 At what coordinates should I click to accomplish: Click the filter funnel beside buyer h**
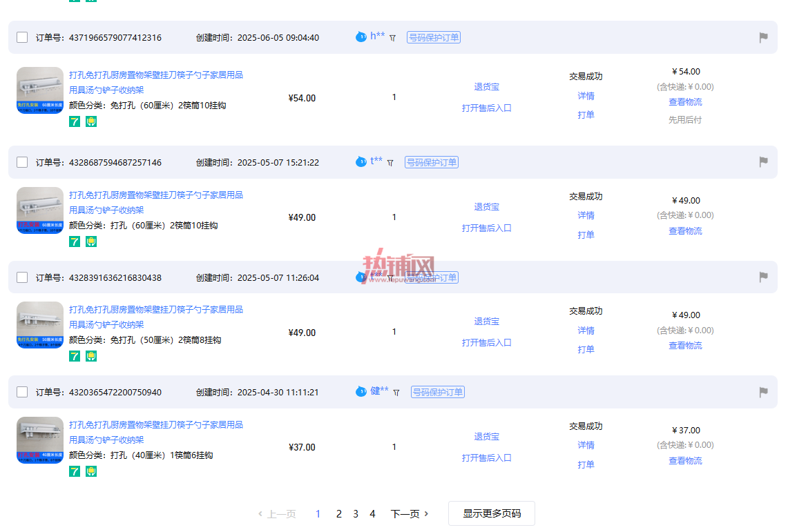coord(392,38)
